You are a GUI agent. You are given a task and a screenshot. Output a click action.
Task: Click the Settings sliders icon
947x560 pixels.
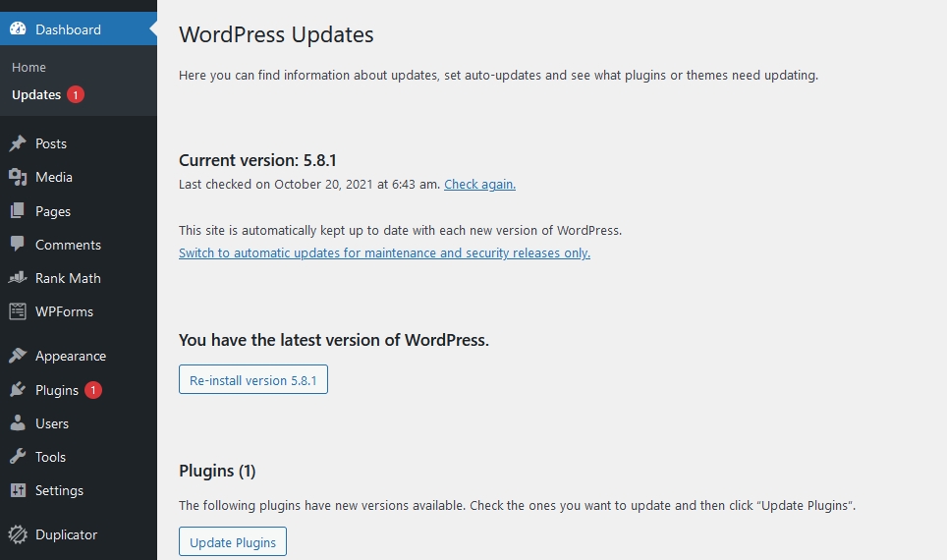pyautogui.click(x=18, y=490)
